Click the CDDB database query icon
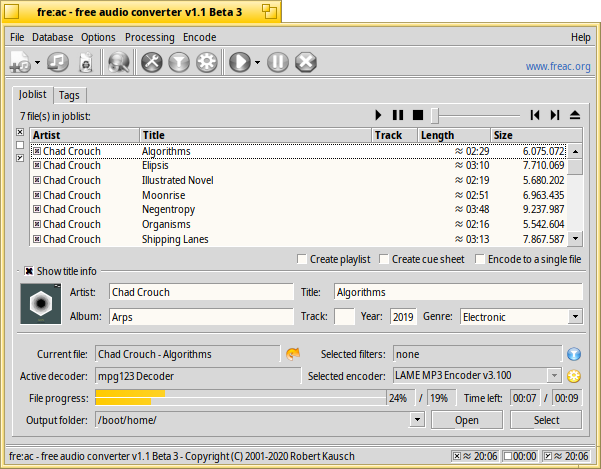The width and height of the screenshot is (601, 469). click(x=118, y=62)
